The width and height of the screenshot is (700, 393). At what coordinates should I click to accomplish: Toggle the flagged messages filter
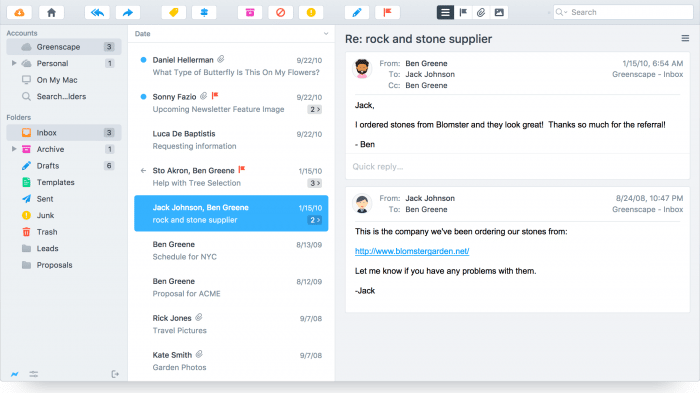(463, 13)
